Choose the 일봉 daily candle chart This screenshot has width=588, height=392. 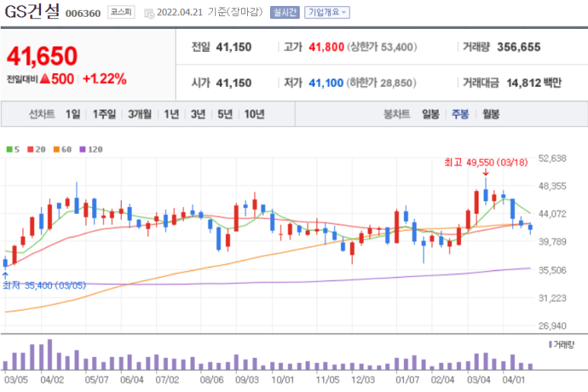430,114
